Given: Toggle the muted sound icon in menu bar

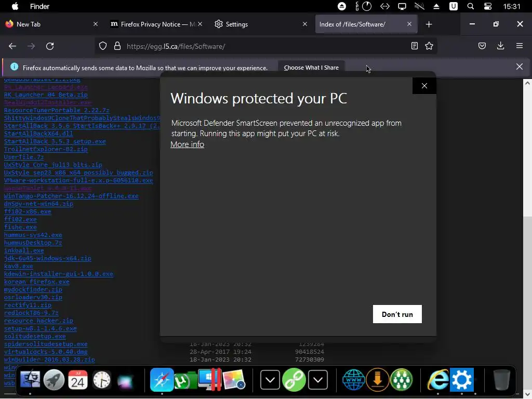Looking at the screenshot, I should click(419, 6).
